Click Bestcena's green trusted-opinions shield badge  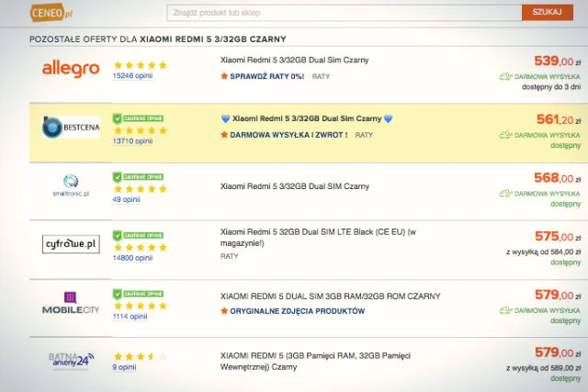[x=118, y=118]
